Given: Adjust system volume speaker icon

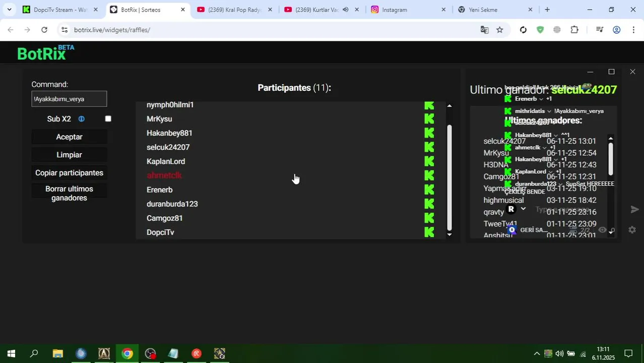Looking at the screenshot, I should tap(559, 353).
